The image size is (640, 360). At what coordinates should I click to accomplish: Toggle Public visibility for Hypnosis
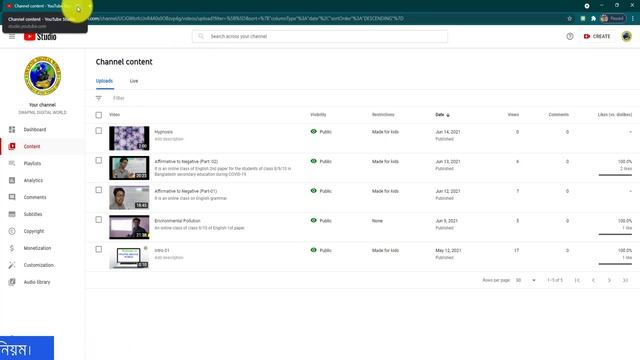pos(321,132)
